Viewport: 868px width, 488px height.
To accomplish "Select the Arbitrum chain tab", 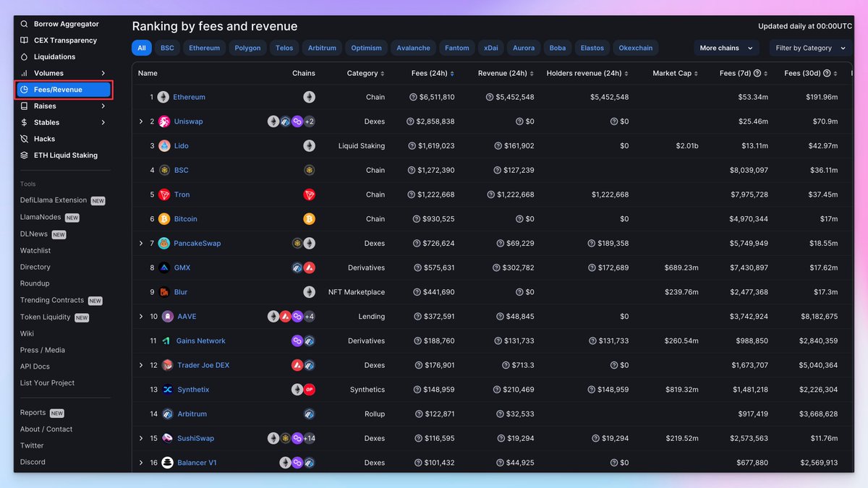I will point(322,48).
